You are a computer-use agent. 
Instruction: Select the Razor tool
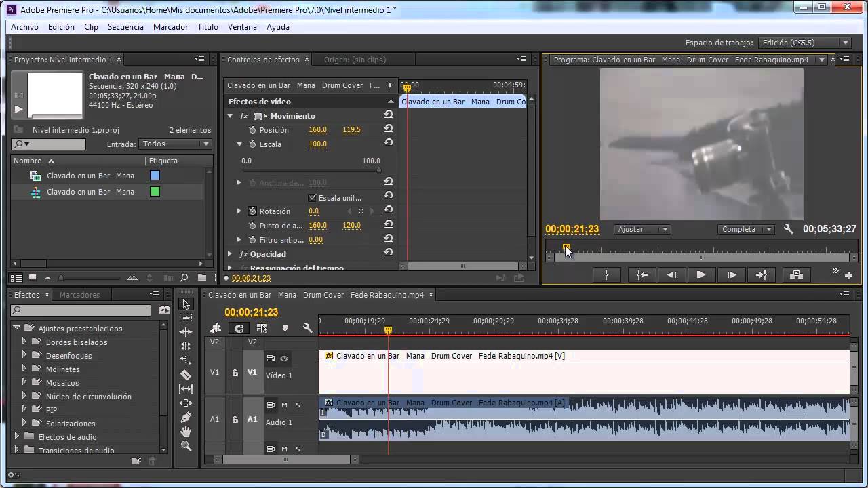pyautogui.click(x=186, y=375)
